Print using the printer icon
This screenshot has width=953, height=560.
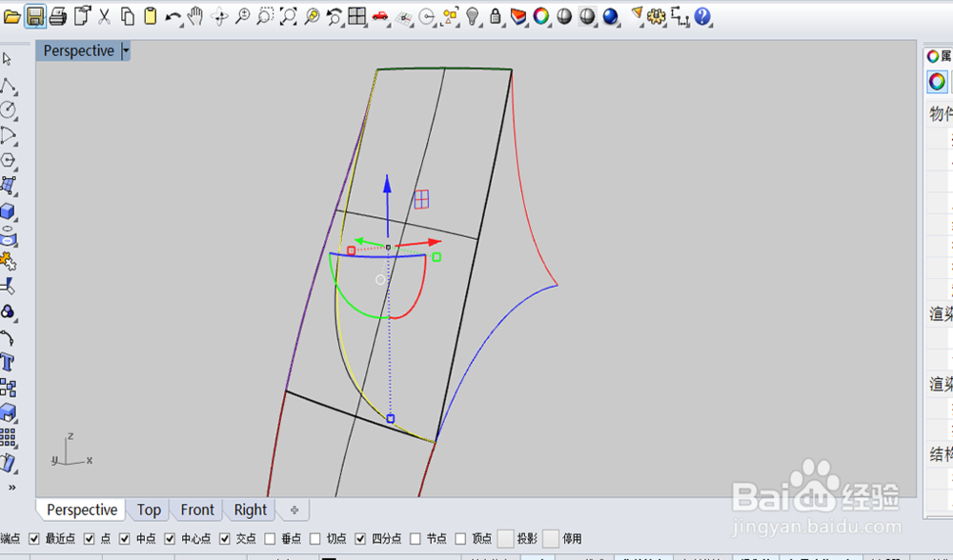[58, 16]
